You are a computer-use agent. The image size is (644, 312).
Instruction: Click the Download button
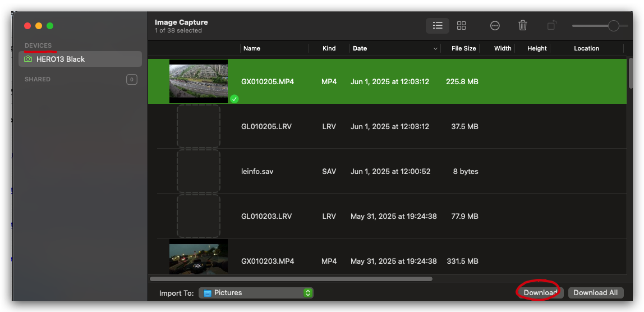click(541, 293)
